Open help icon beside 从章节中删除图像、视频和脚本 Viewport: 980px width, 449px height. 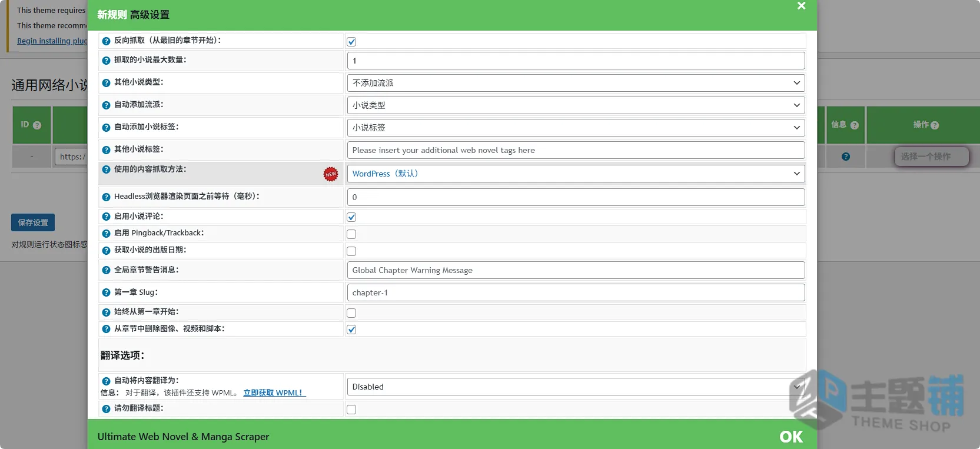[106, 330]
